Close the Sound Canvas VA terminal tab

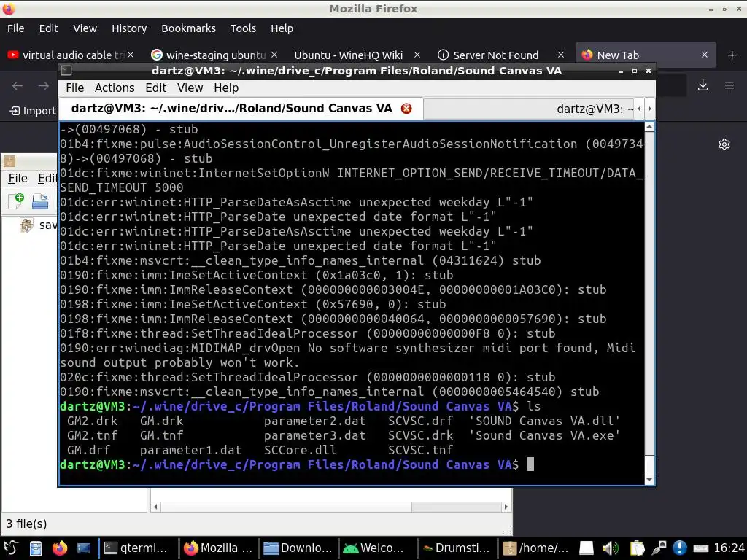pyautogui.click(x=406, y=109)
